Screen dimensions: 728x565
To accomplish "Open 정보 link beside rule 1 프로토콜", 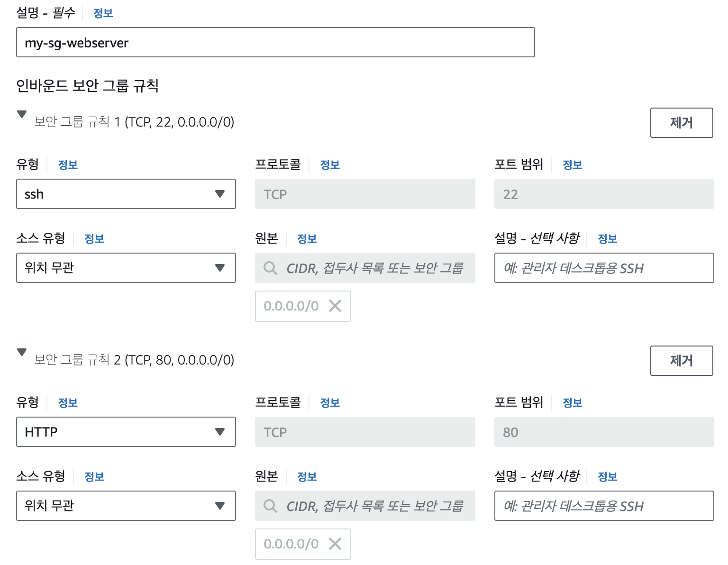I will pos(330,165).
